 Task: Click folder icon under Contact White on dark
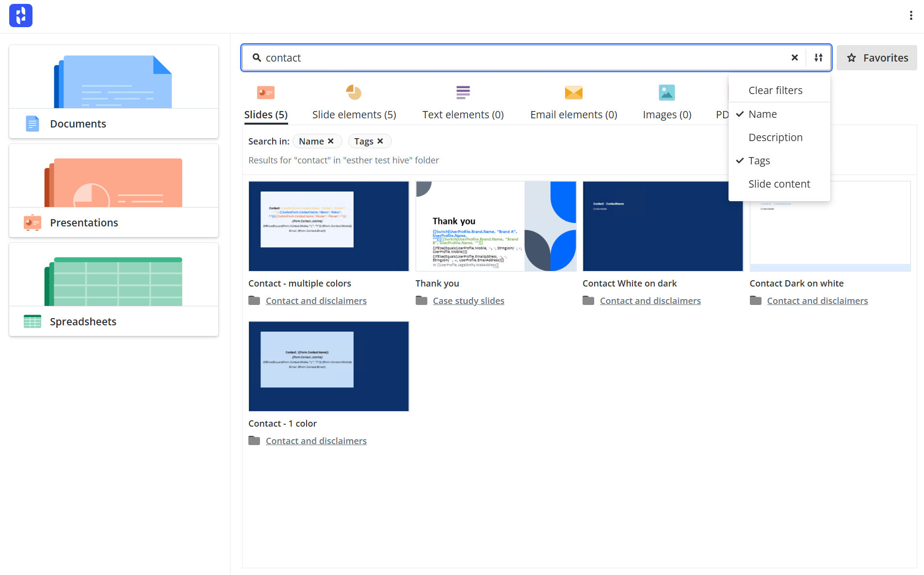[x=588, y=301]
